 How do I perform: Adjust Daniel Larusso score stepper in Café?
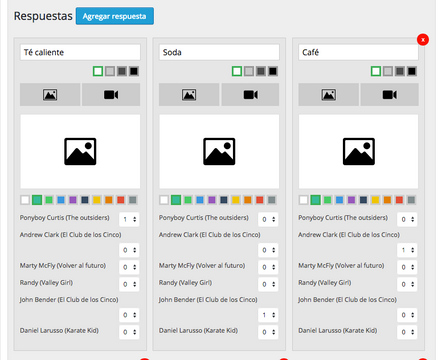point(407,332)
